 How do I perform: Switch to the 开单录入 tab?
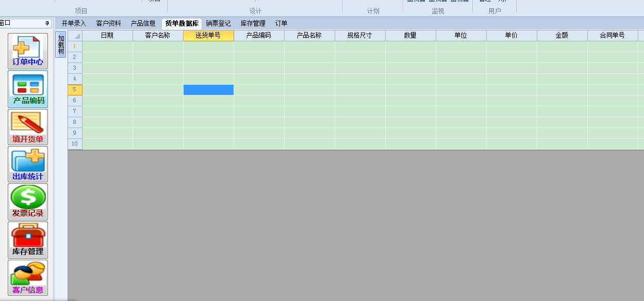pos(74,23)
